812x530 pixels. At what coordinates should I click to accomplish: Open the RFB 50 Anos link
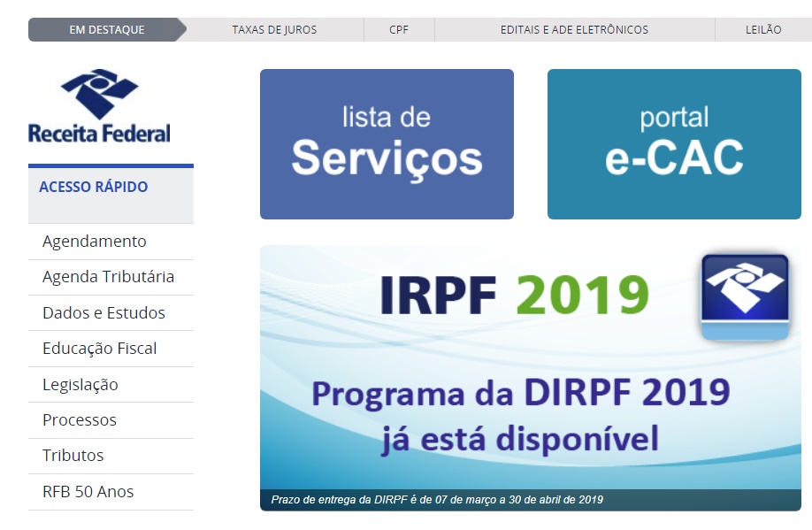tap(88, 492)
